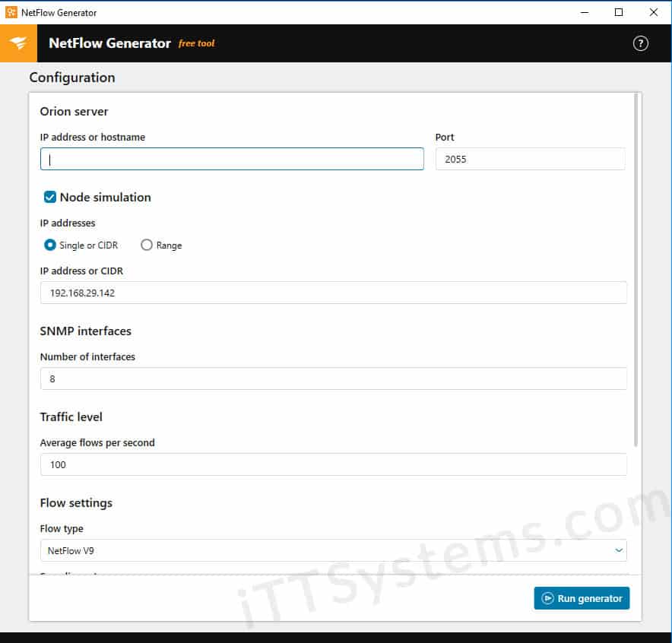
Task: Click the Run generator button
Action: tap(582, 598)
